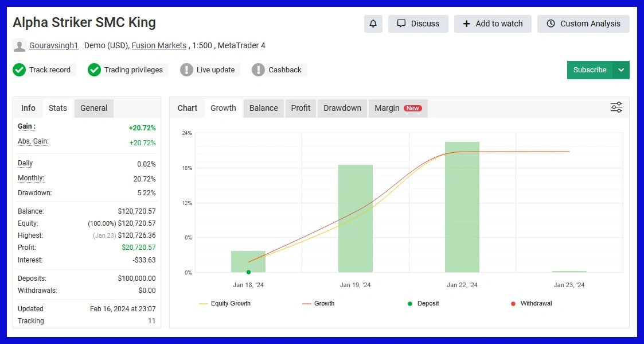Toggle Equity Growth legend series
The width and height of the screenshot is (644, 344).
coord(225,303)
